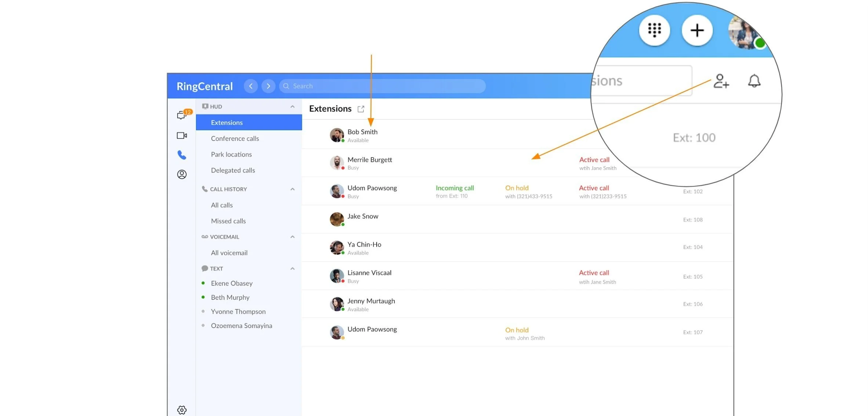Open the video meetings icon in sidebar
The image size is (868, 416).
182,135
